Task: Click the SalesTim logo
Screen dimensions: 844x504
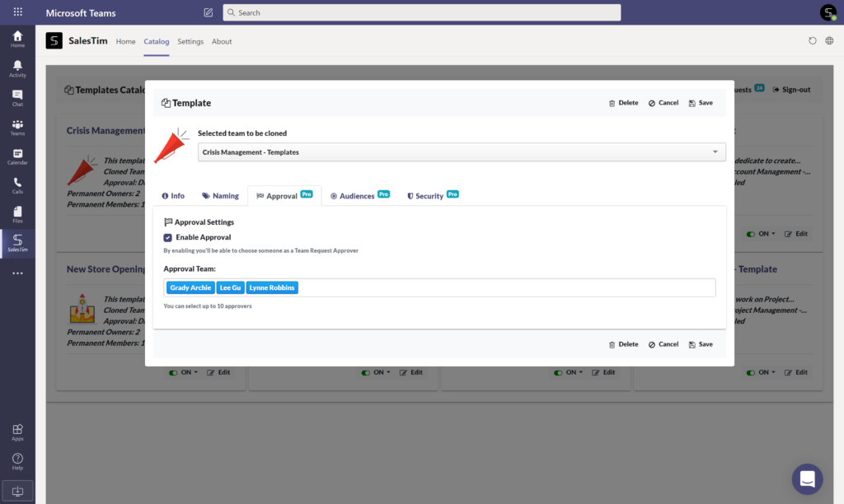Action: point(54,41)
